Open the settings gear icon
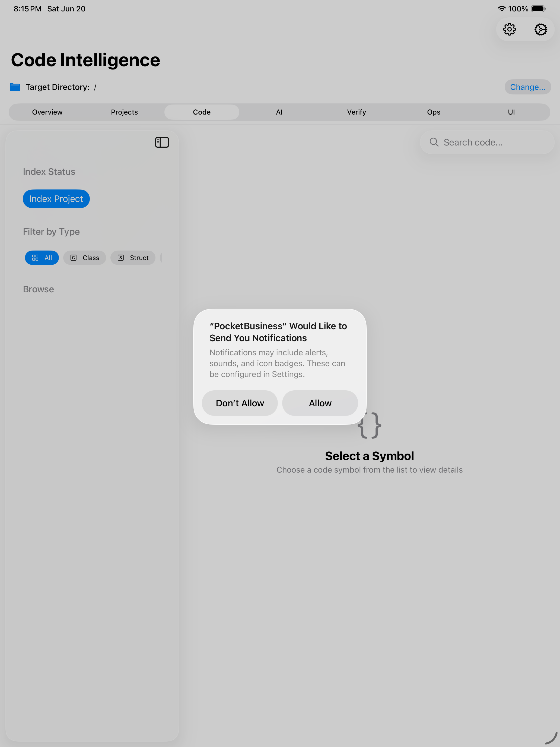This screenshot has height=747, width=560. (509, 29)
